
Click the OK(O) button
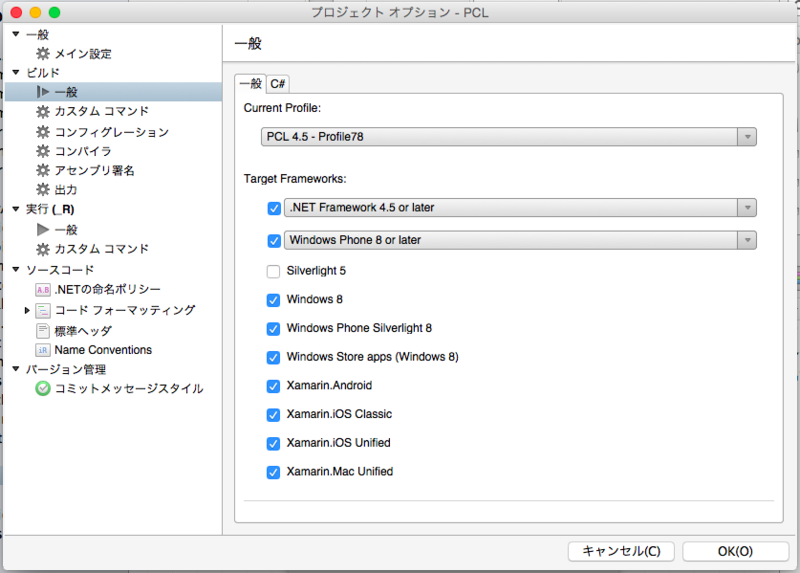pyautogui.click(x=735, y=551)
